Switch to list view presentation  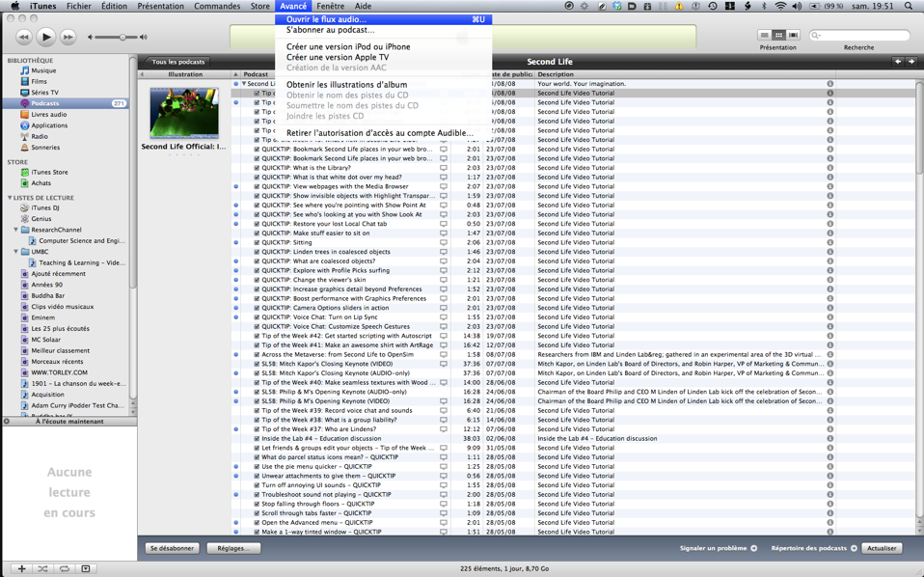764,35
